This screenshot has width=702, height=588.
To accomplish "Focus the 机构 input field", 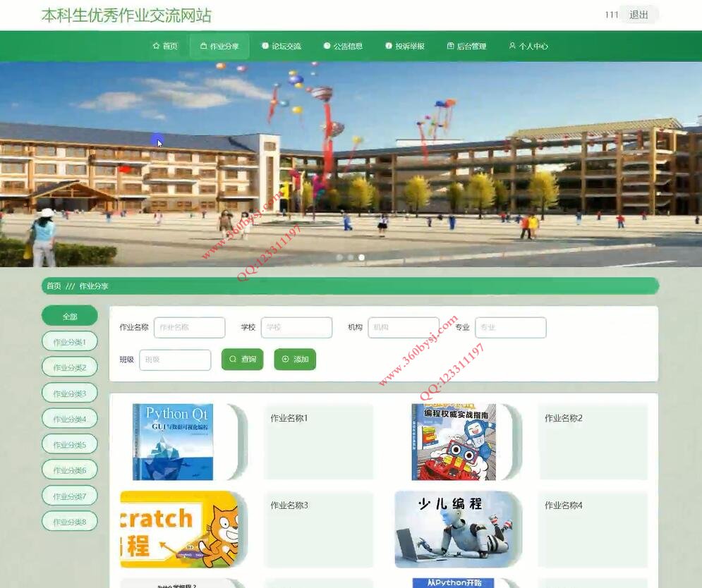I will [404, 327].
